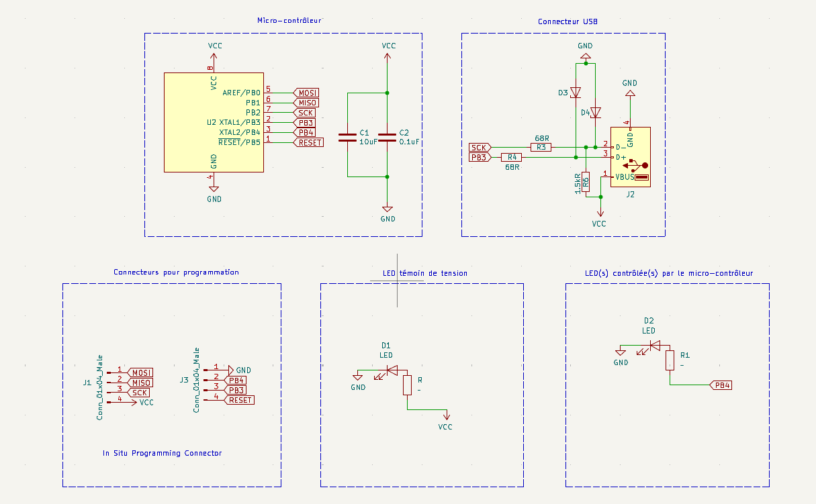
Task: Select the D1 LED symbol
Action: click(390, 370)
